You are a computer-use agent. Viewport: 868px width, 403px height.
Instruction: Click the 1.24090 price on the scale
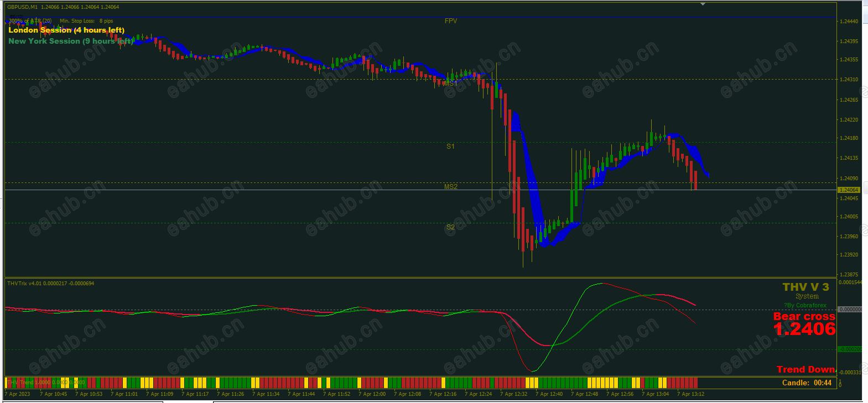849,179
